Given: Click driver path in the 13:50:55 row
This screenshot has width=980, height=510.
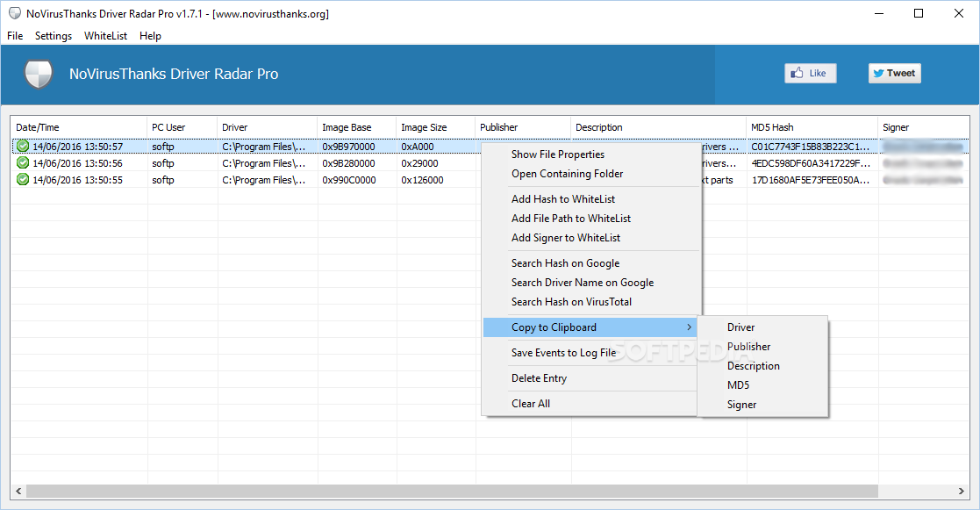Looking at the screenshot, I should 264,180.
